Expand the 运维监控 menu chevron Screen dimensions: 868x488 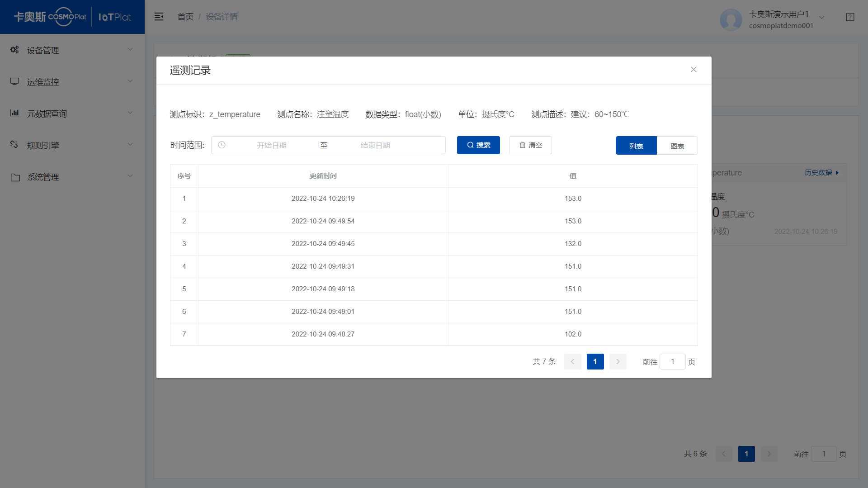click(130, 81)
